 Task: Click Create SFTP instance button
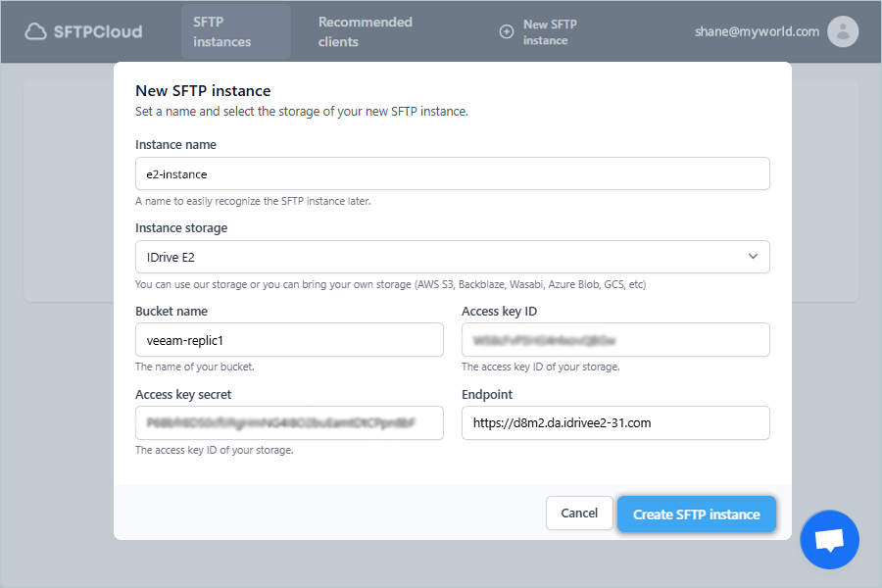(697, 514)
